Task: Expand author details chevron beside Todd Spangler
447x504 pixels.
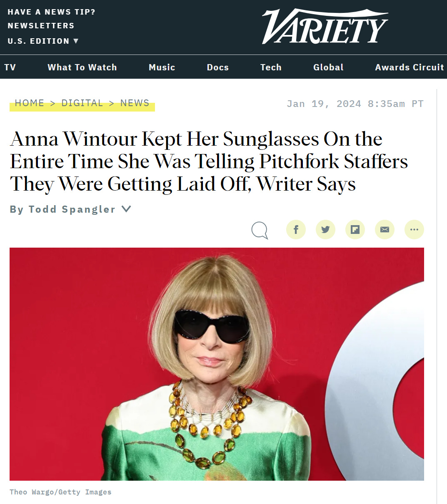Action: pyautogui.click(x=126, y=209)
